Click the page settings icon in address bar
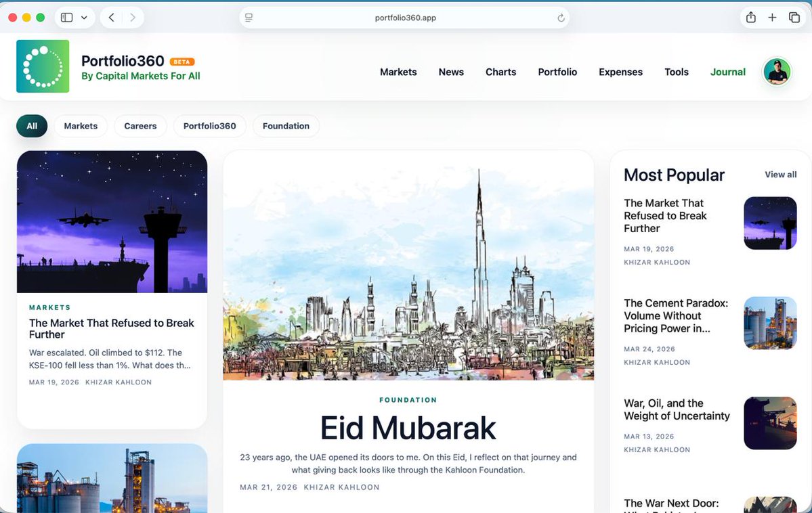812x513 pixels. pyautogui.click(x=249, y=18)
